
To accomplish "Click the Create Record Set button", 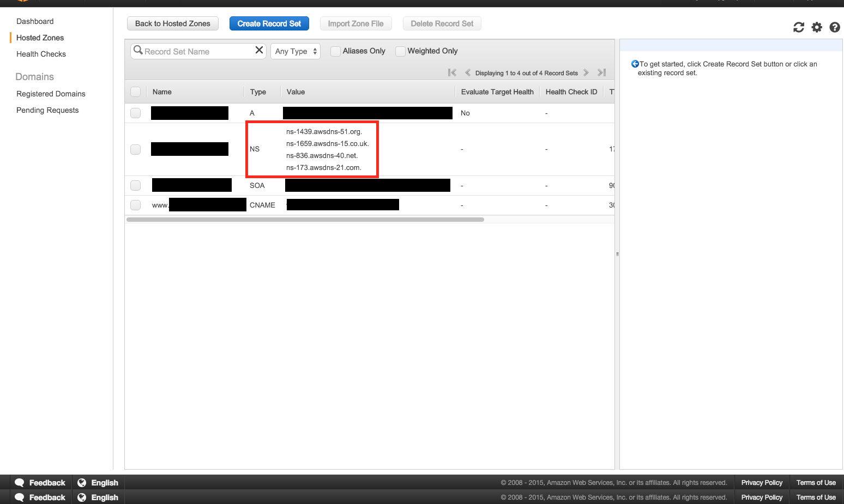I will [269, 23].
